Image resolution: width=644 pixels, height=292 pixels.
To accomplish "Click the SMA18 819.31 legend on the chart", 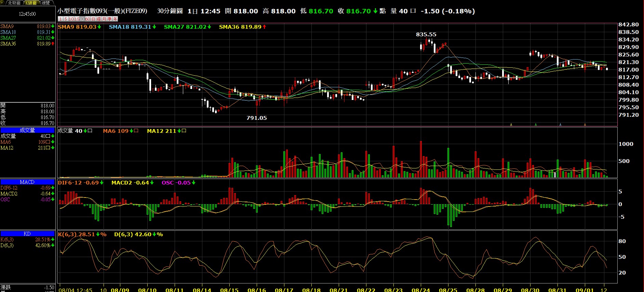I will (x=132, y=27).
